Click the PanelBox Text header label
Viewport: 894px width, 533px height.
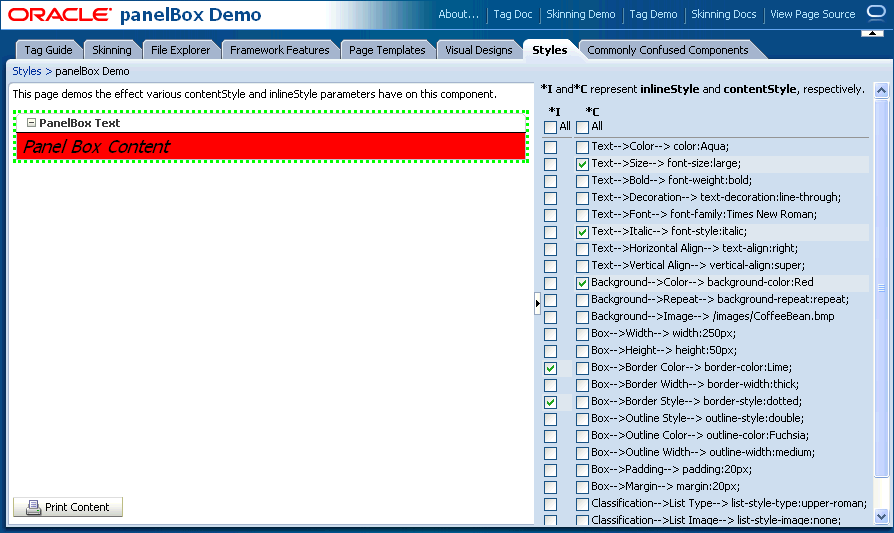point(80,123)
